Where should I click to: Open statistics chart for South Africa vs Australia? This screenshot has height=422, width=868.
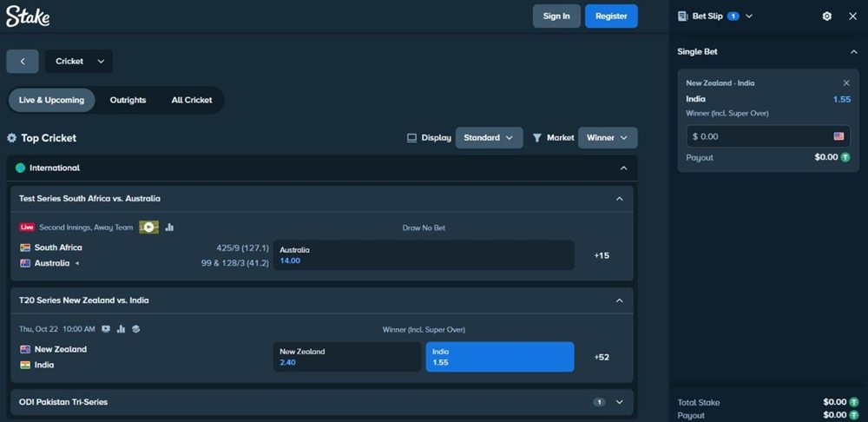tap(169, 227)
